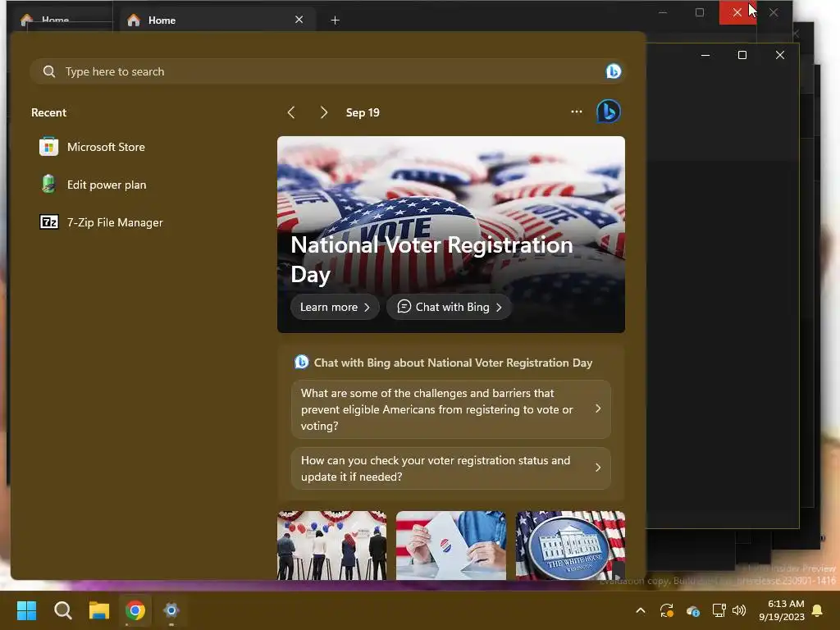Maximize the dark background window

click(742, 55)
